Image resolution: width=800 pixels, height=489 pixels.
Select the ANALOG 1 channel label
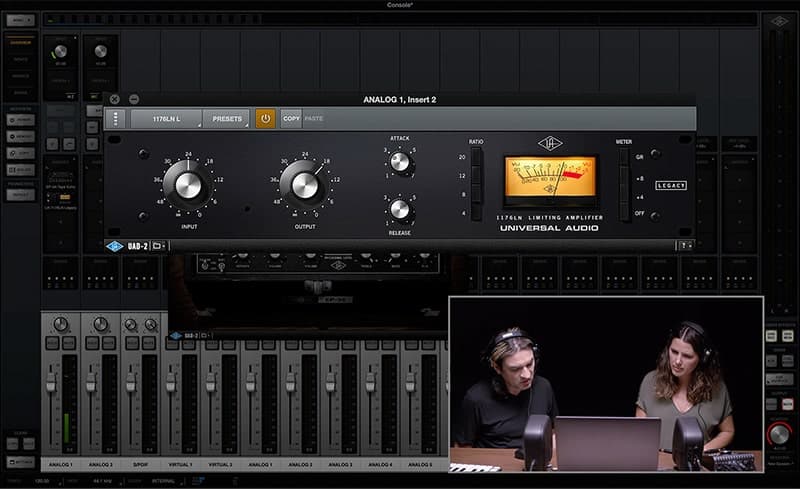pyautogui.click(x=60, y=465)
